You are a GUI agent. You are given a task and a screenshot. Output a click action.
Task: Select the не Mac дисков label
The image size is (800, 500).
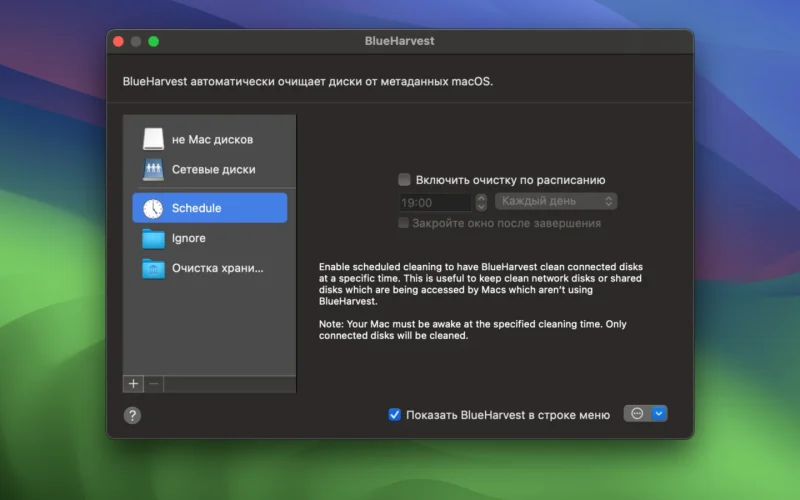tap(212, 139)
